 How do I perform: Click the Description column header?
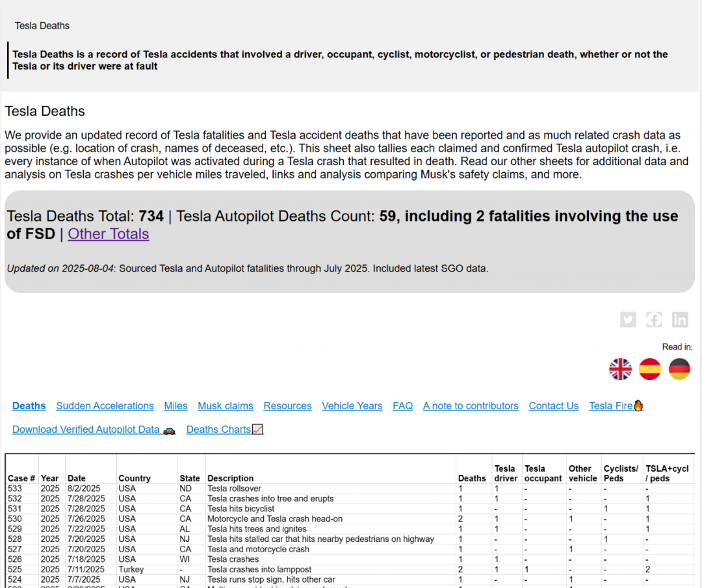click(x=230, y=478)
